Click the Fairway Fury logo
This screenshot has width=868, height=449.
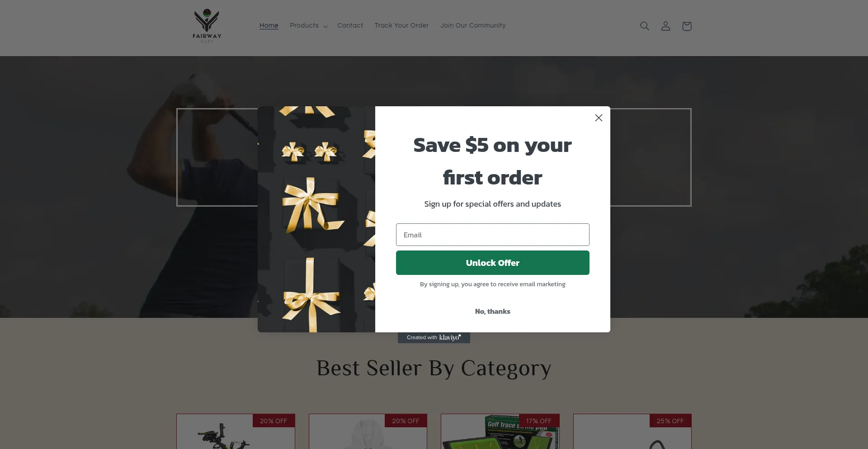(x=207, y=26)
